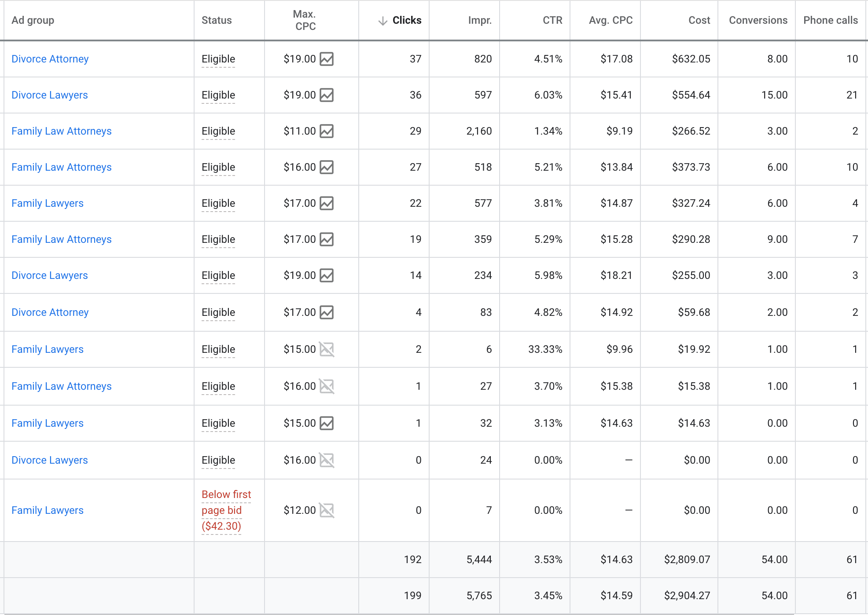Click the Phone calls column header

(x=830, y=20)
